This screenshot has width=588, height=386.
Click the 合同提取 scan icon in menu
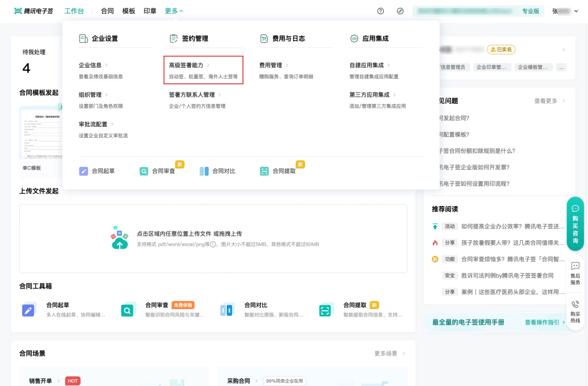point(264,171)
